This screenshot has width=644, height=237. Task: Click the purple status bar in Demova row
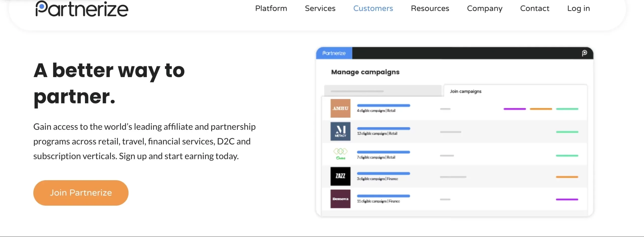pos(567,199)
